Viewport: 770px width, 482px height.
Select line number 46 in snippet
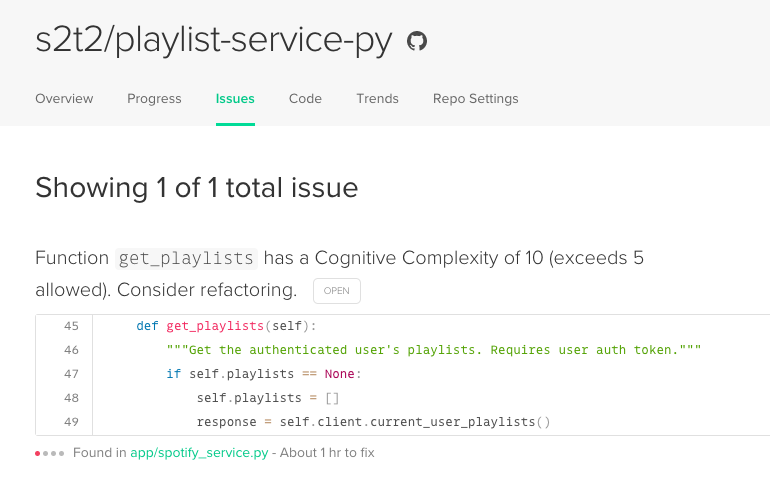click(70, 350)
